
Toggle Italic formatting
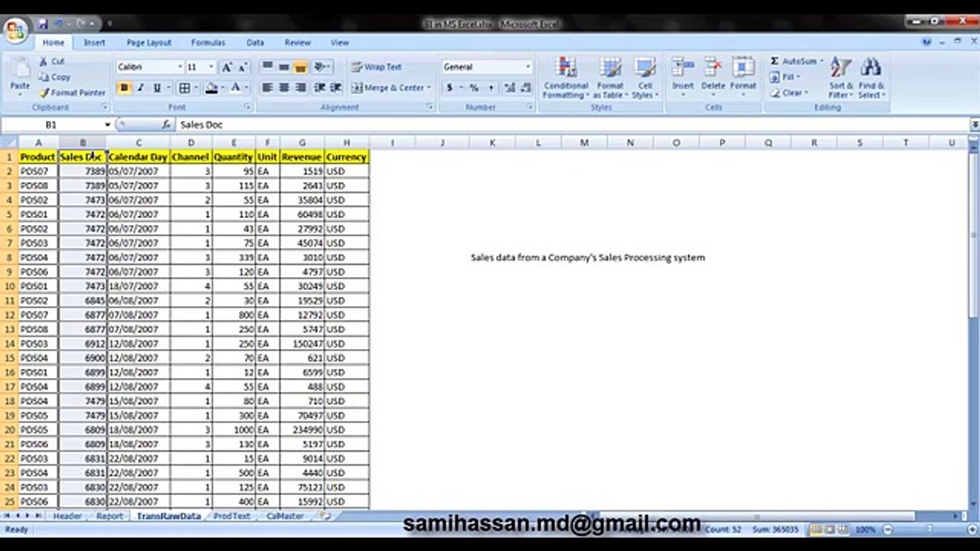(140, 88)
